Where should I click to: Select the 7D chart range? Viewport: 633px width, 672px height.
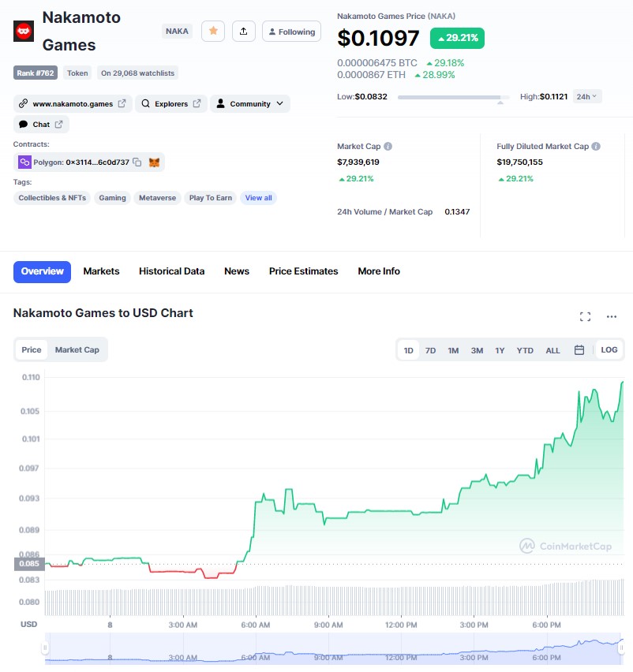point(431,350)
